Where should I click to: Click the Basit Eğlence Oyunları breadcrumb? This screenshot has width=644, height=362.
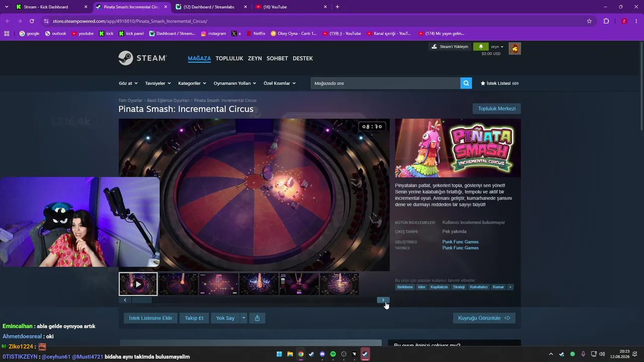coord(168,101)
